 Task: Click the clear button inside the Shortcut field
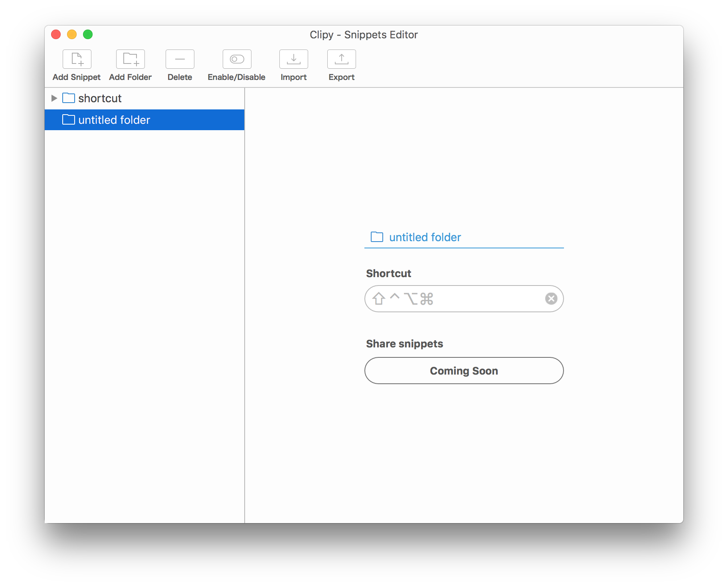[551, 298]
